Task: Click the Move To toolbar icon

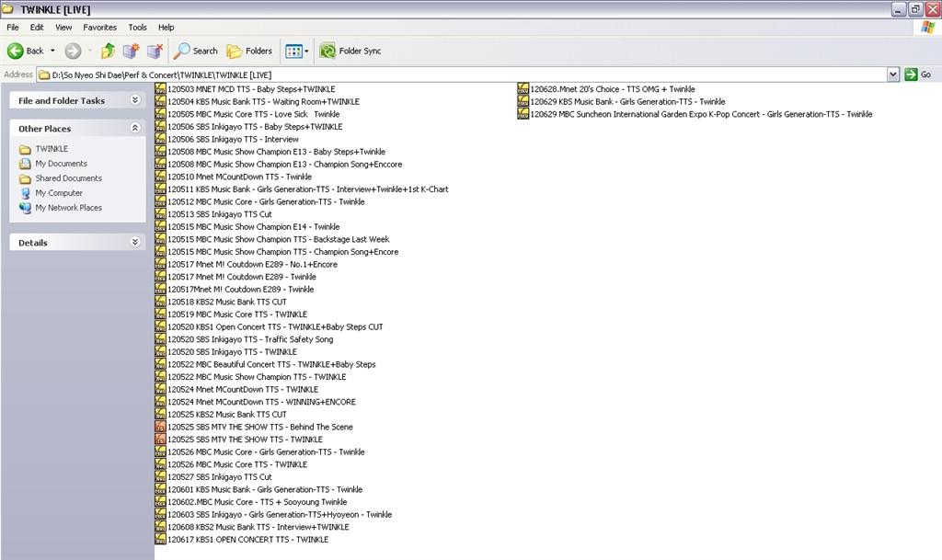Action: point(131,51)
